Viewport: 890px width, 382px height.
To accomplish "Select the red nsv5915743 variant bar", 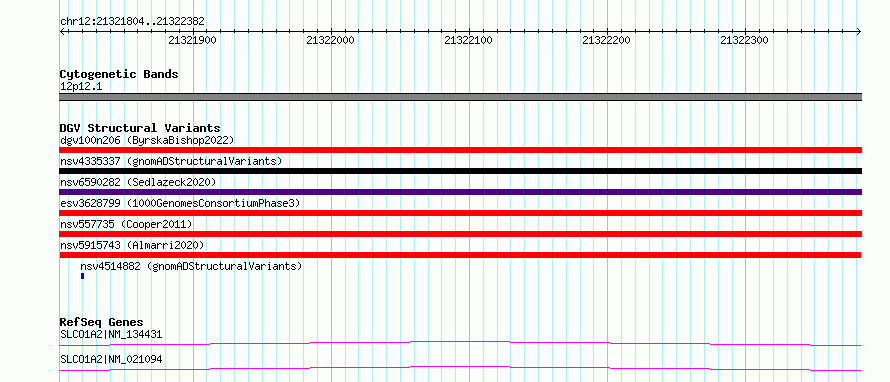I will coord(461,255).
